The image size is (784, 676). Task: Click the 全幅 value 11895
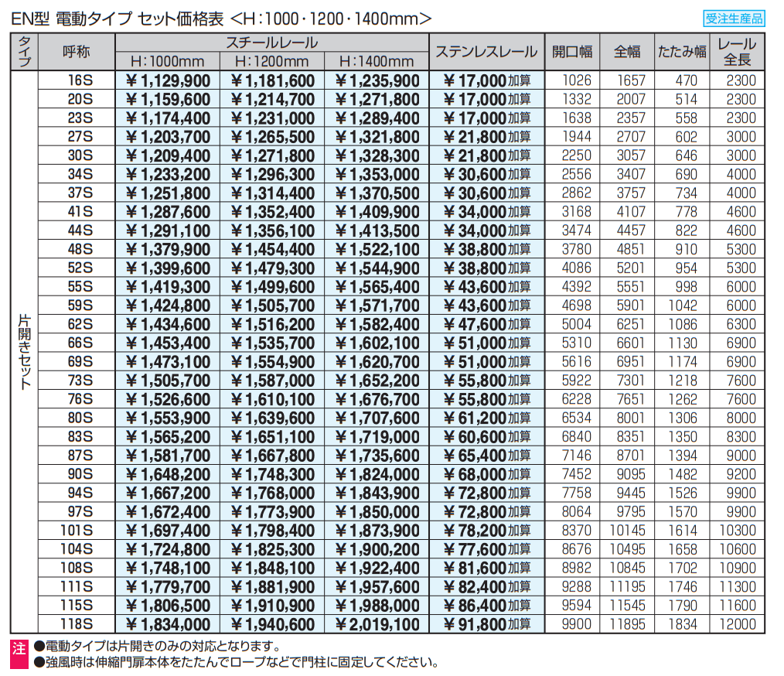[x=627, y=624]
